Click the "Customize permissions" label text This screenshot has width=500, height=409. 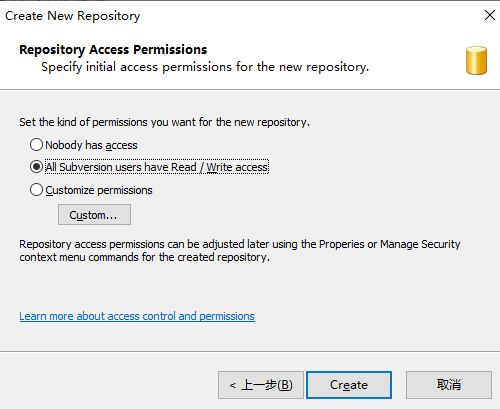[99, 190]
